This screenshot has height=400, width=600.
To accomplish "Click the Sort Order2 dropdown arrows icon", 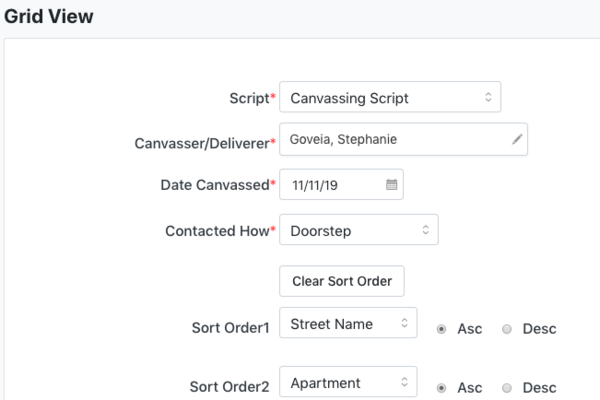I will [x=404, y=382].
